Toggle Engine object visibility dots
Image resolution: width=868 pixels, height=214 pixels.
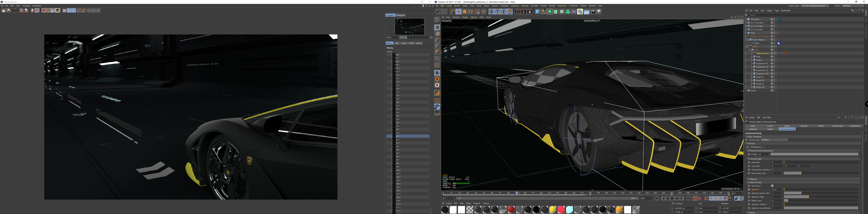pos(774,60)
